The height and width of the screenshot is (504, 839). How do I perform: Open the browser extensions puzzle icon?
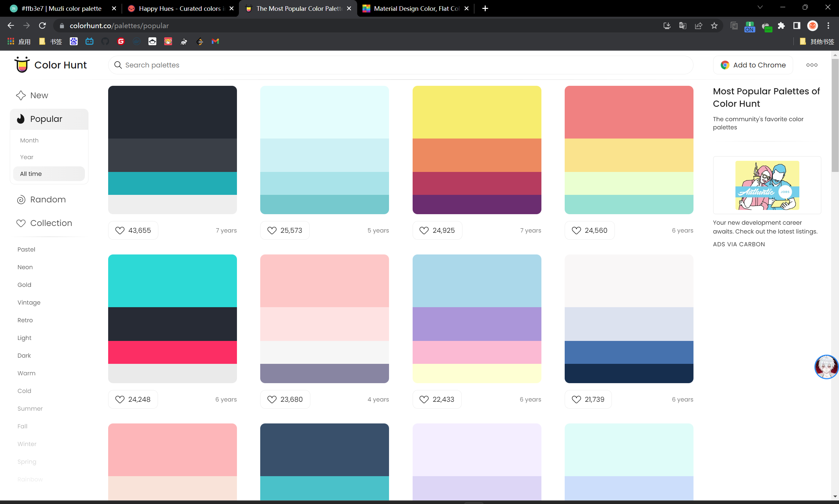[781, 26]
